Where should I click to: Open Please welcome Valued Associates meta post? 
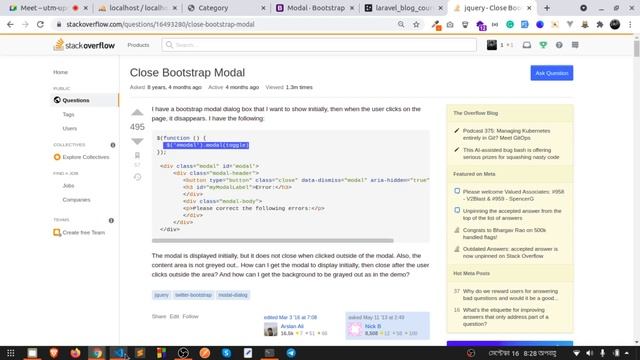tap(513, 195)
